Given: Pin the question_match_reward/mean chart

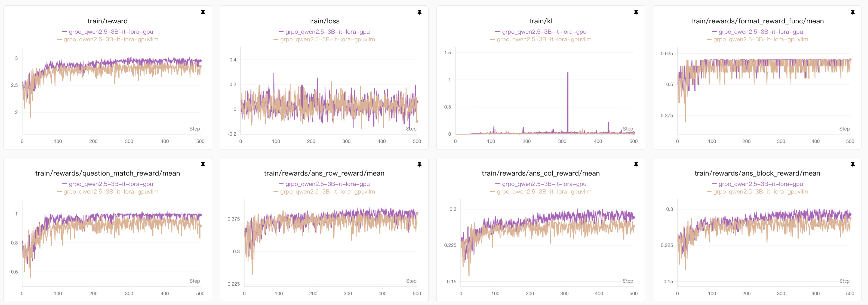Looking at the screenshot, I should [203, 165].
